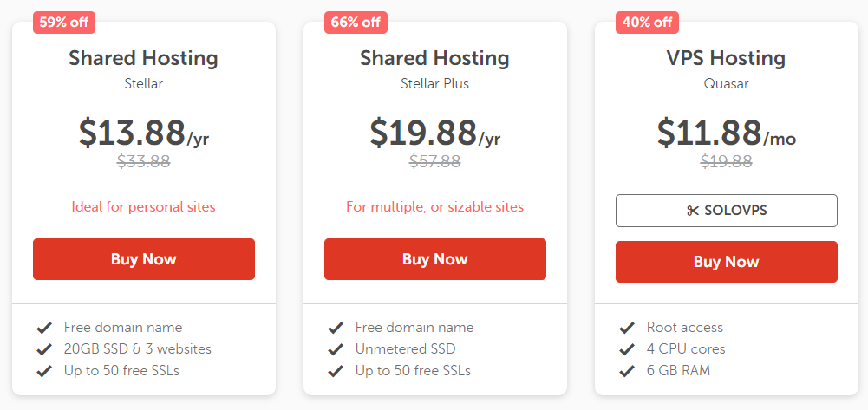The image size is (868, 410).
Task: Click checkmark next to Root access
Action: [627, 329]
